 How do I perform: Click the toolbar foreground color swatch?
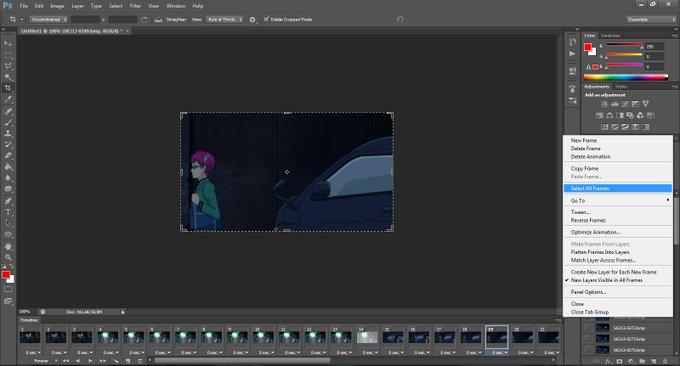pos(6,274)
